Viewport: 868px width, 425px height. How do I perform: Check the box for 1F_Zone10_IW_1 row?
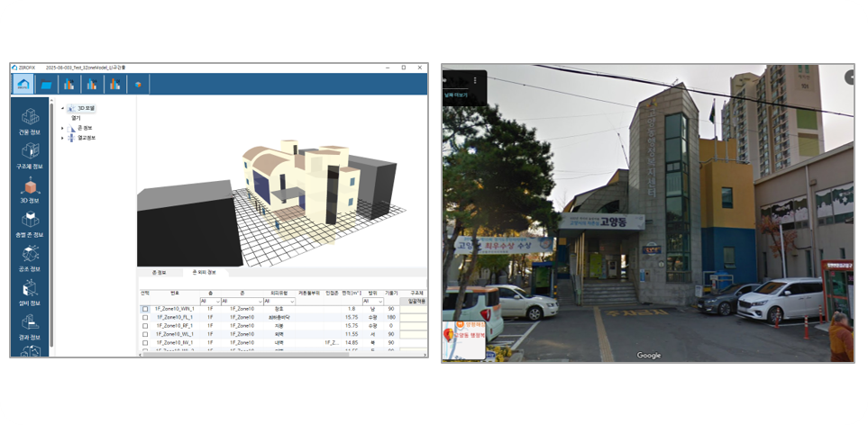point(145,343)
